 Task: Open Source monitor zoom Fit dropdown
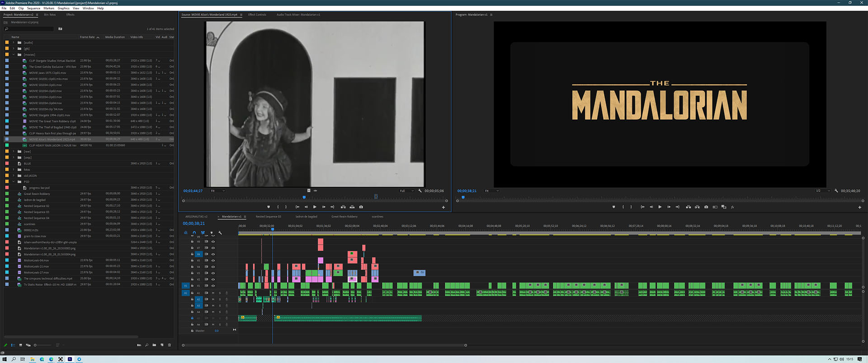point(217,191)
